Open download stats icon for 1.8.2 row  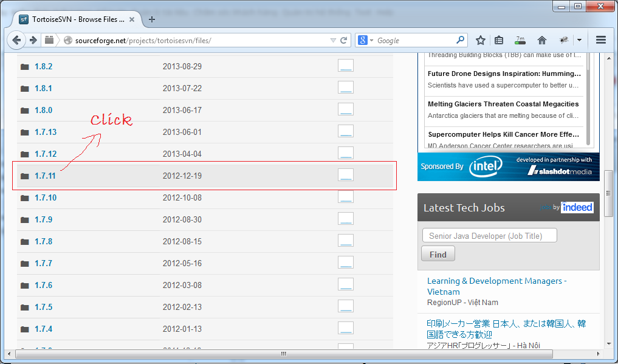pos(346,66)
